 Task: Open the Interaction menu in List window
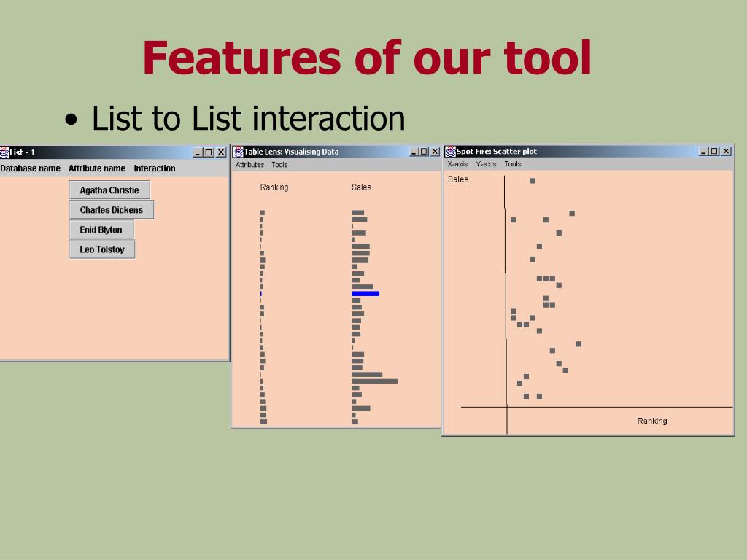point(155,168)
